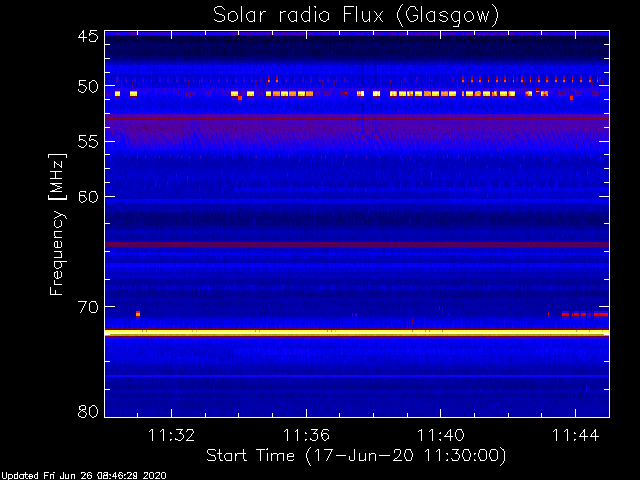Click the 70 frequency tick label

(88, 307)
